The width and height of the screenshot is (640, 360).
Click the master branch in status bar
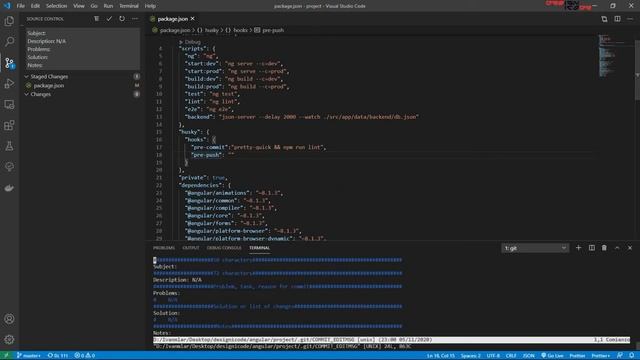(29, 356)
